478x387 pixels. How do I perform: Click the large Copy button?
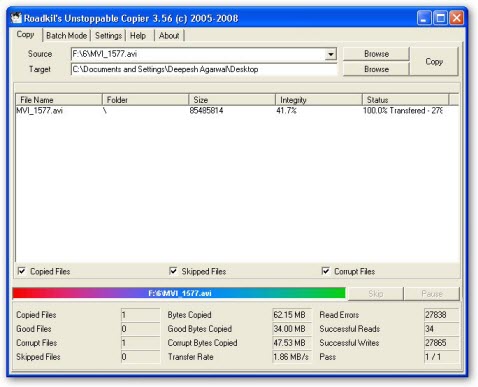(434, 62)
